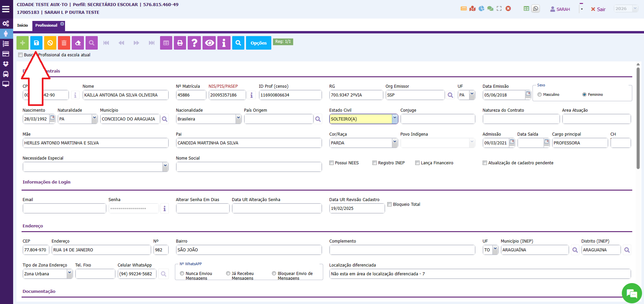Click the Sair logout link

598,9
